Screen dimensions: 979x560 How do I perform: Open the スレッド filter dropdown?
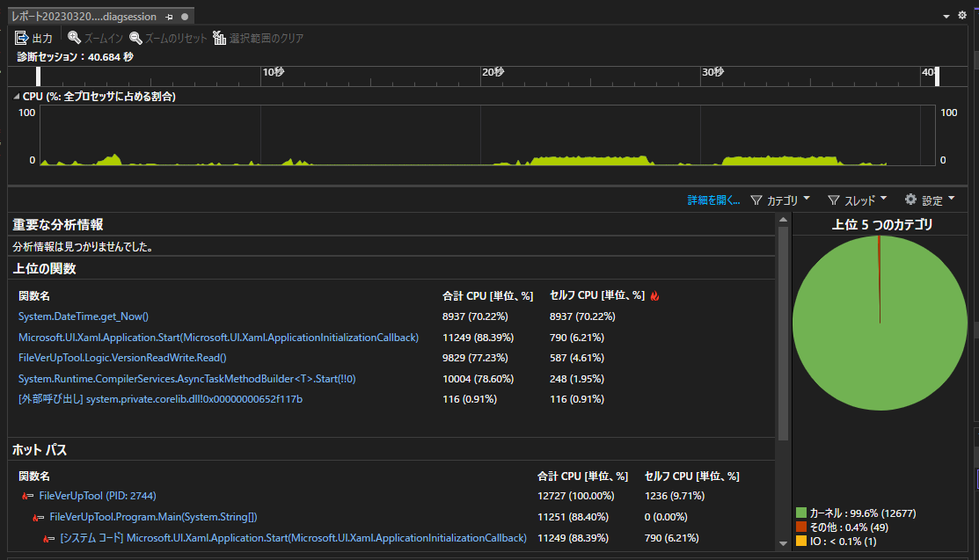(x=858, y=200)
